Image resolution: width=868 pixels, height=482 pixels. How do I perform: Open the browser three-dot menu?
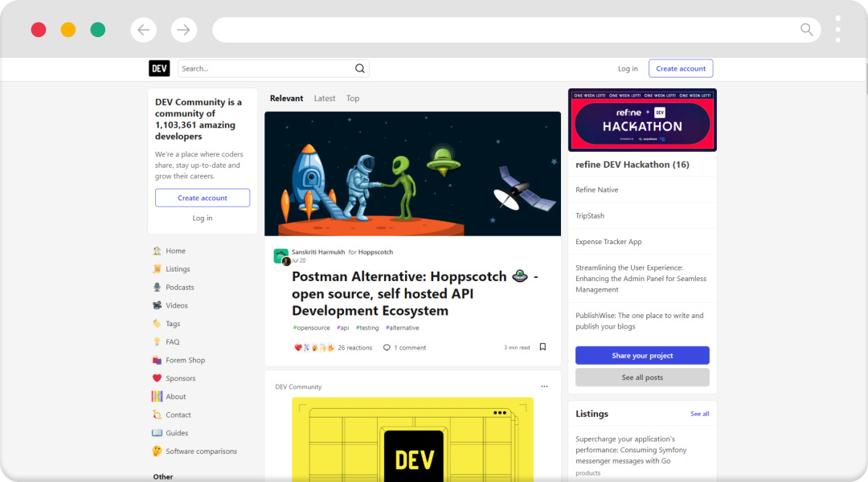(838, 30)
